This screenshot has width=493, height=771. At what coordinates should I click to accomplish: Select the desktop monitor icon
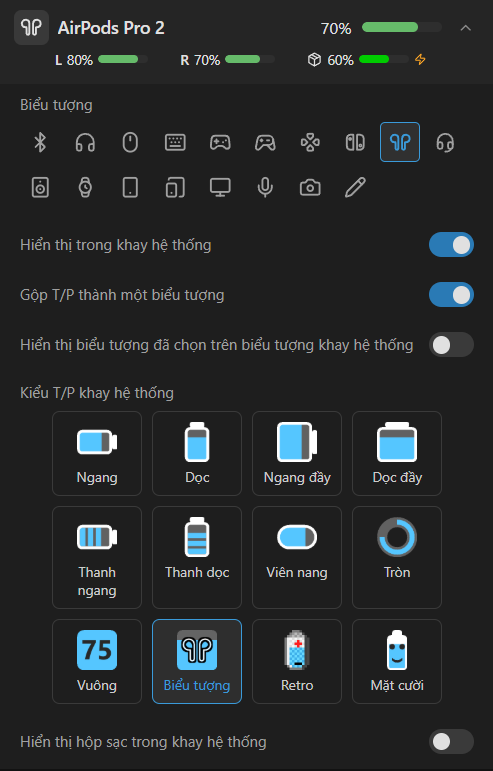(x=220, y=187)
